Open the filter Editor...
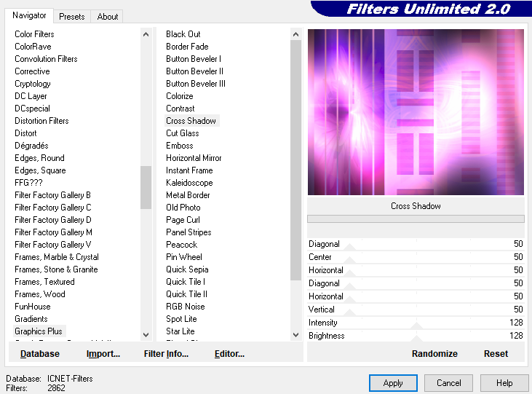This screenshot has width=532, height=394. pyautogui.click(x=229, y=354)
